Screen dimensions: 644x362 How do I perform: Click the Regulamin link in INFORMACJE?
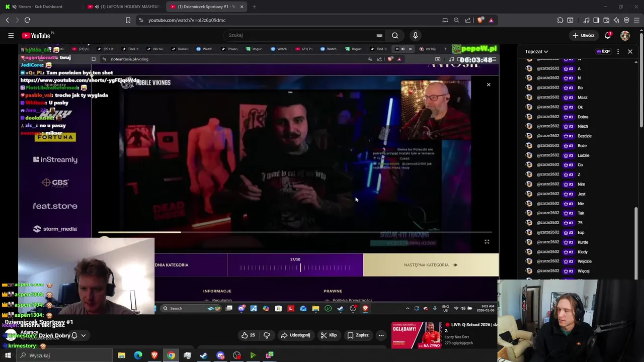(222, 300)
